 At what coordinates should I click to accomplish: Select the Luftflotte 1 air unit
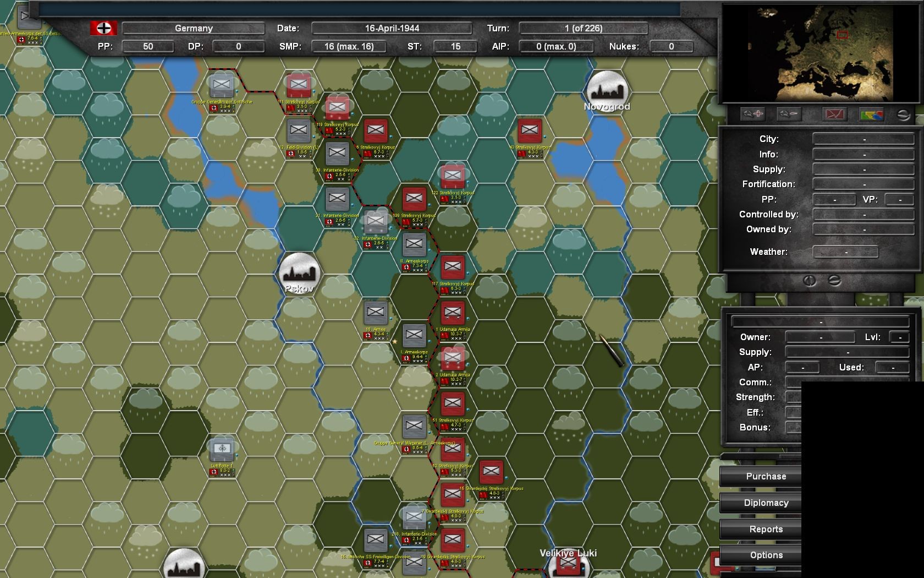point(222,449)
